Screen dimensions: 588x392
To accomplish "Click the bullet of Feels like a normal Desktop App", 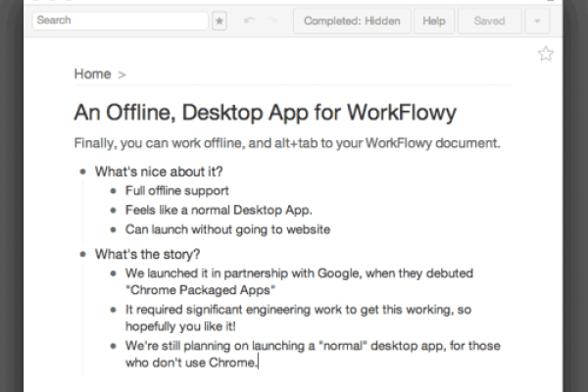I will pyautogui.click(x=114, y=211).
